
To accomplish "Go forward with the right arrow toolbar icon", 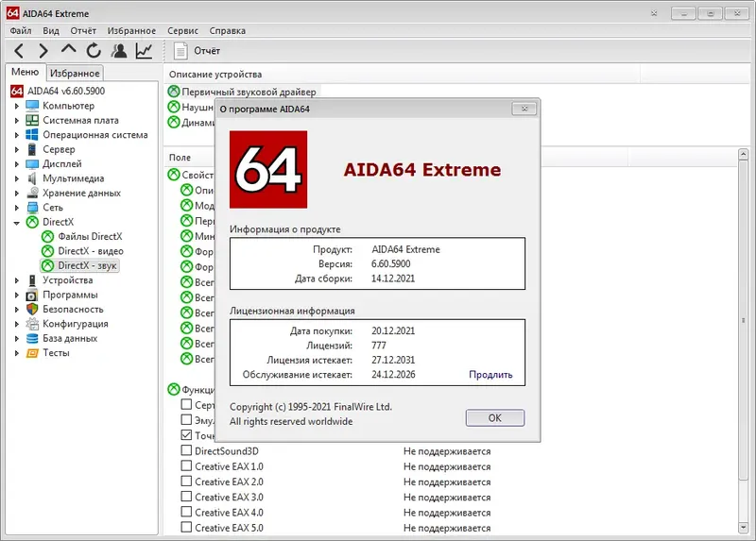I will [x=43, y=51].
